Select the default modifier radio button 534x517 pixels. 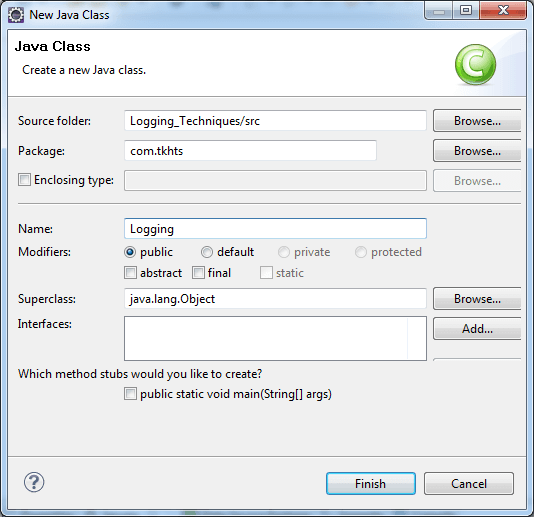pos(207,252)
